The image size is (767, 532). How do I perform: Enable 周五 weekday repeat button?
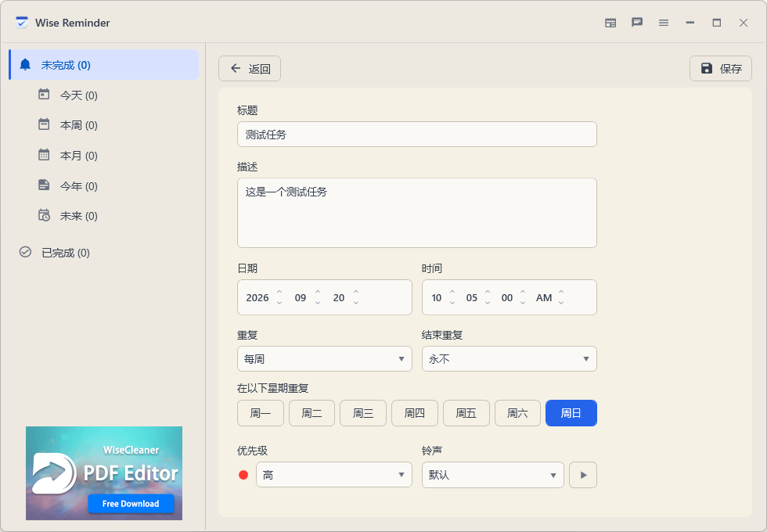click(x=466, y=413)
